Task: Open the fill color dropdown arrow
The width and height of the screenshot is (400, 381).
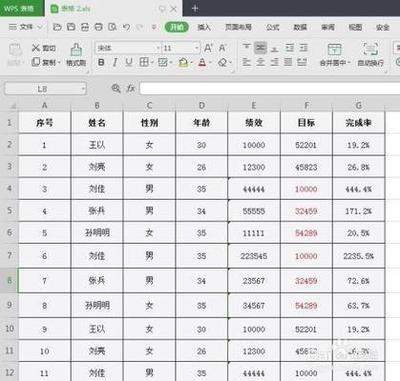Action: click(x=191, y=62)
